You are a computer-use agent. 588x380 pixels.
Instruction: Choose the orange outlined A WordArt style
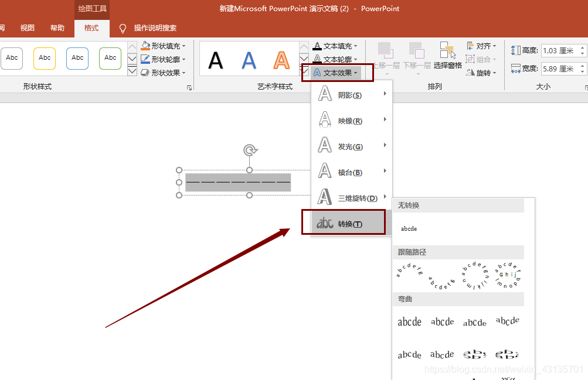click(x=281, y=60)
